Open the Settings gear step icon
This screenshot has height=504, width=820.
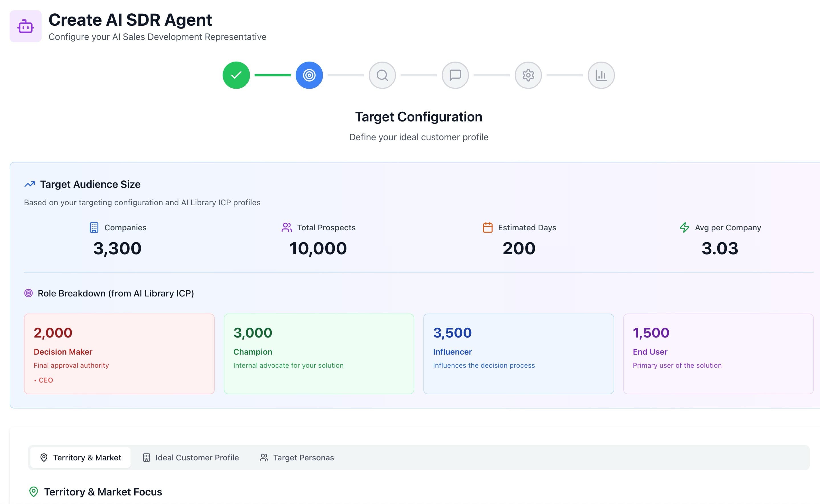coord(528,75)
